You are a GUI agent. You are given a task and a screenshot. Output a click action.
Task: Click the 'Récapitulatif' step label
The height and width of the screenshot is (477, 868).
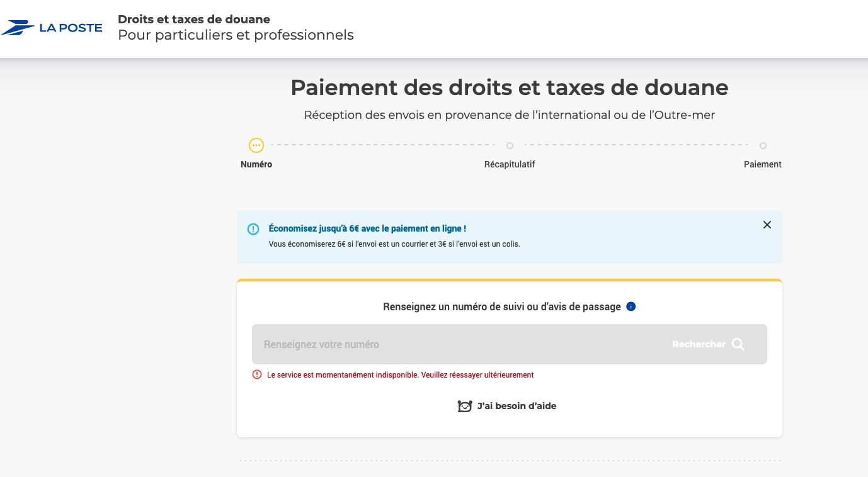click(x=510, y=164)
